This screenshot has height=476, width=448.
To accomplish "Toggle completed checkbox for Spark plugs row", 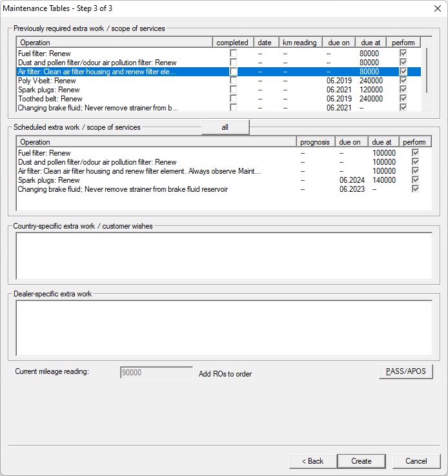I will pyautogui.click(x=233, y=90).
